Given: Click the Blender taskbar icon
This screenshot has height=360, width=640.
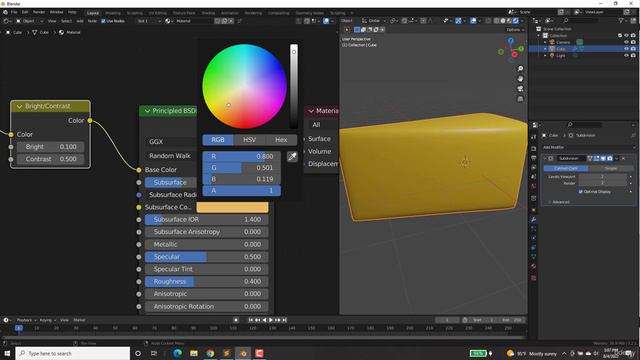Looking at the screenshot, I should coord(243,353).
